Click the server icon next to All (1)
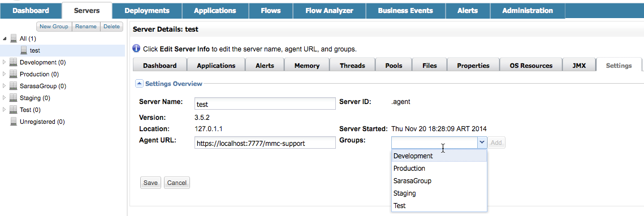 tap(14, 38)
